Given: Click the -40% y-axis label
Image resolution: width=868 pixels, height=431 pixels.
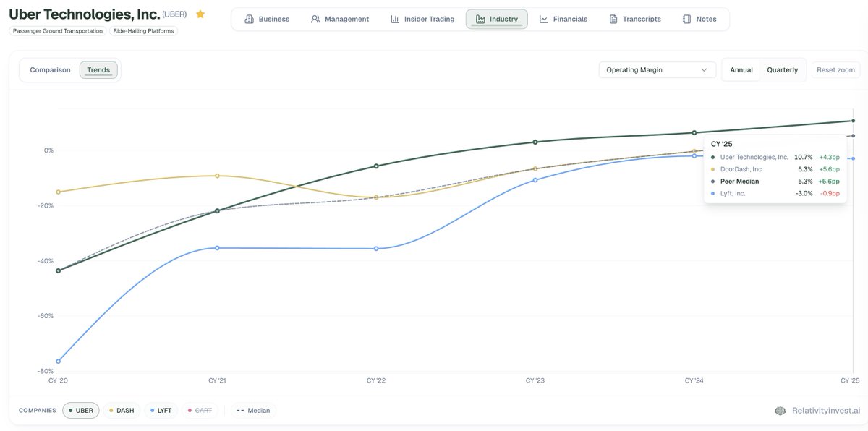Looking at the screenshot, I should click(x=46, y=261).
